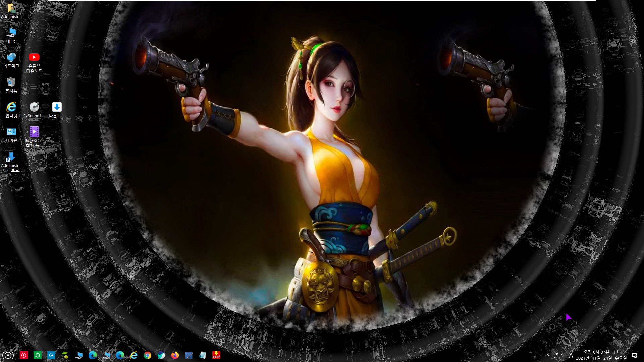Open the 내 PC desktop icon
Image resolution: width=644 pixels, height=362 pixels.
tap(11, 36)
